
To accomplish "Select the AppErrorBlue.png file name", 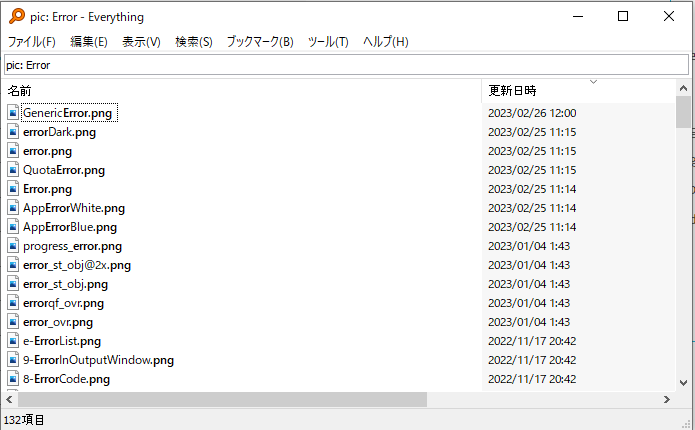I will (70, 227).
